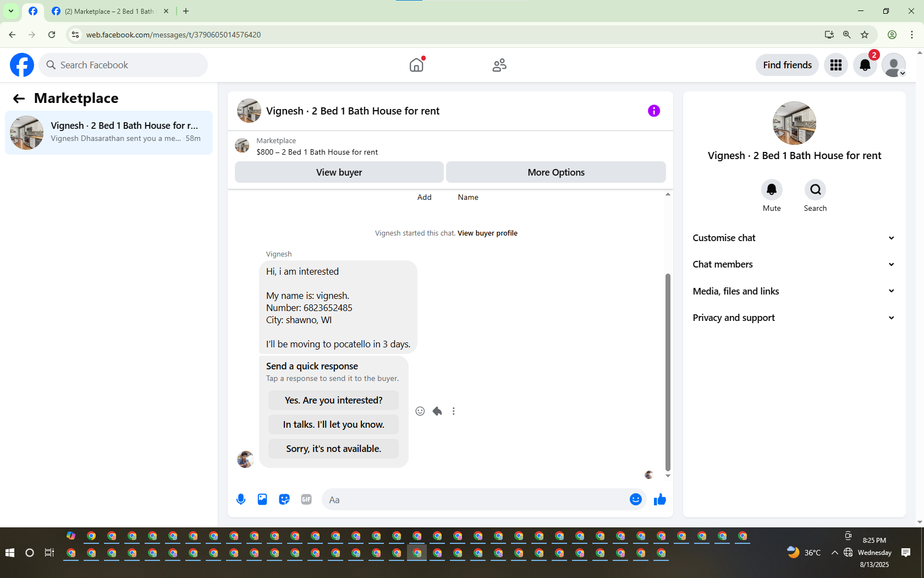
Task: Open conversation information purple icon
Action: [654, 111]
